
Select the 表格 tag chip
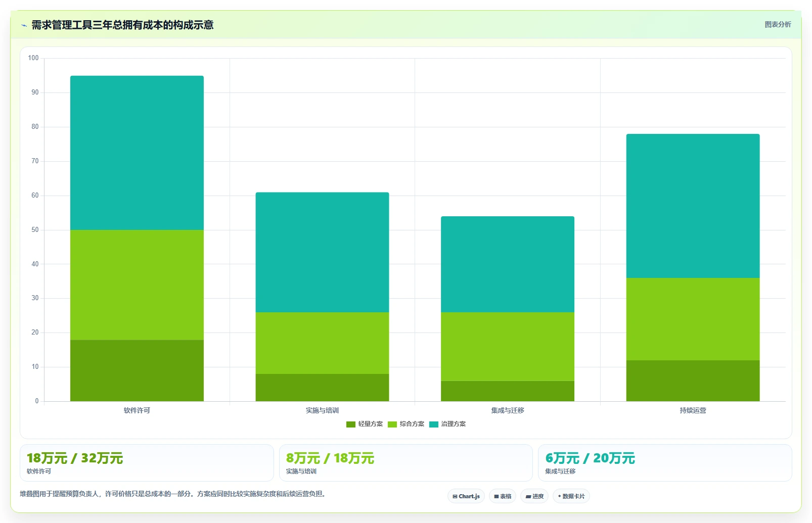503,496
